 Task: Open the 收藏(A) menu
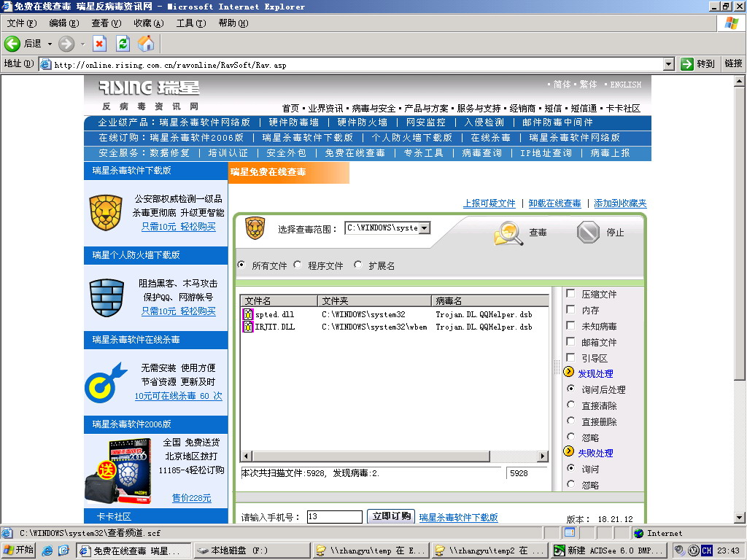[149, 23]
